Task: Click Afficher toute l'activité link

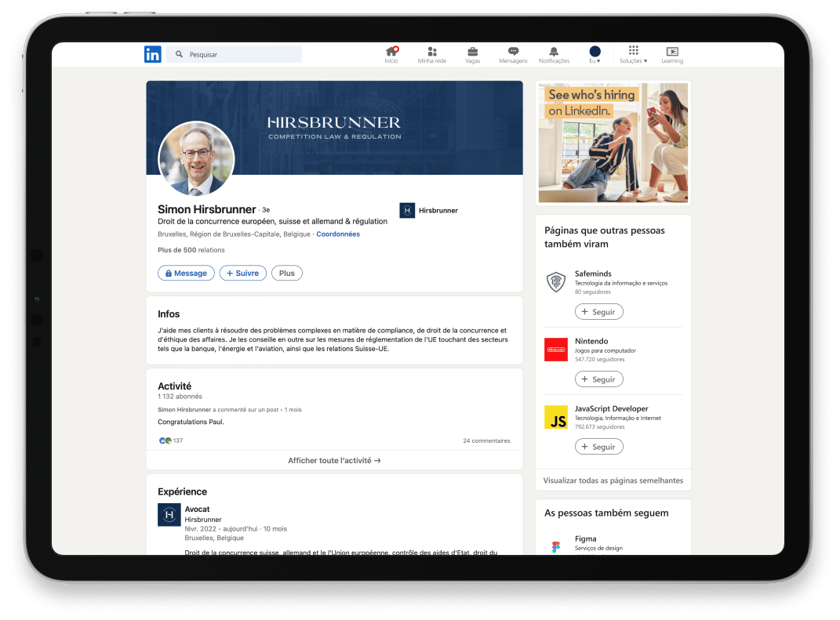Action: pyautogui.click(x=334, y=461)
